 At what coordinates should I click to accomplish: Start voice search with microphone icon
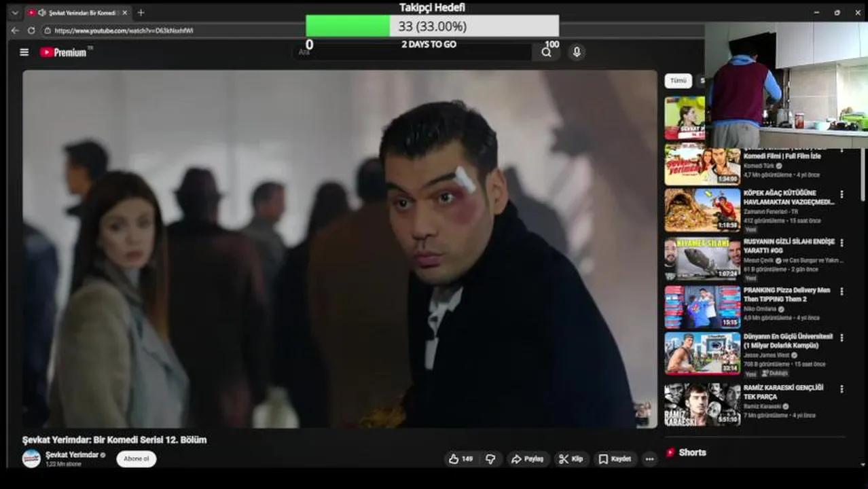[577, 52]
